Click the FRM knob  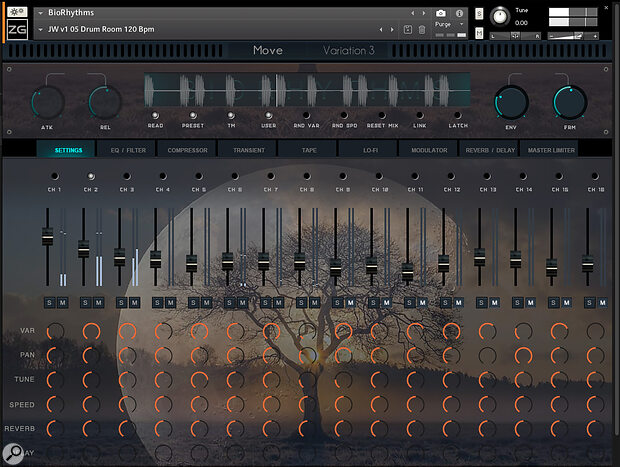570,102
